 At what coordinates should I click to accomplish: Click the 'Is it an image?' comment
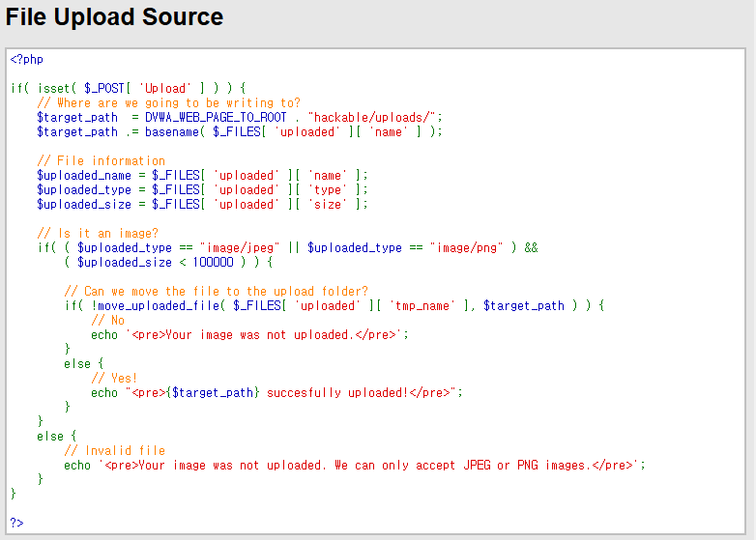(x=98, y=233)
